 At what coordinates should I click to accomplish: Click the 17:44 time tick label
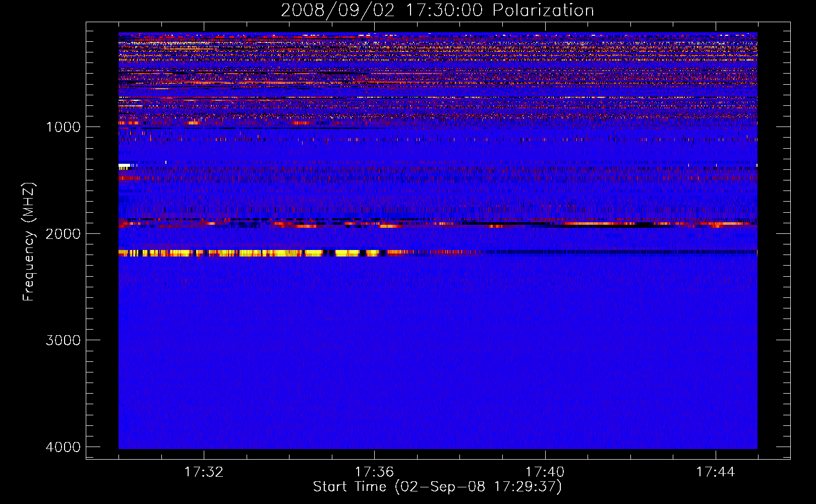click(x=716, y=472)
